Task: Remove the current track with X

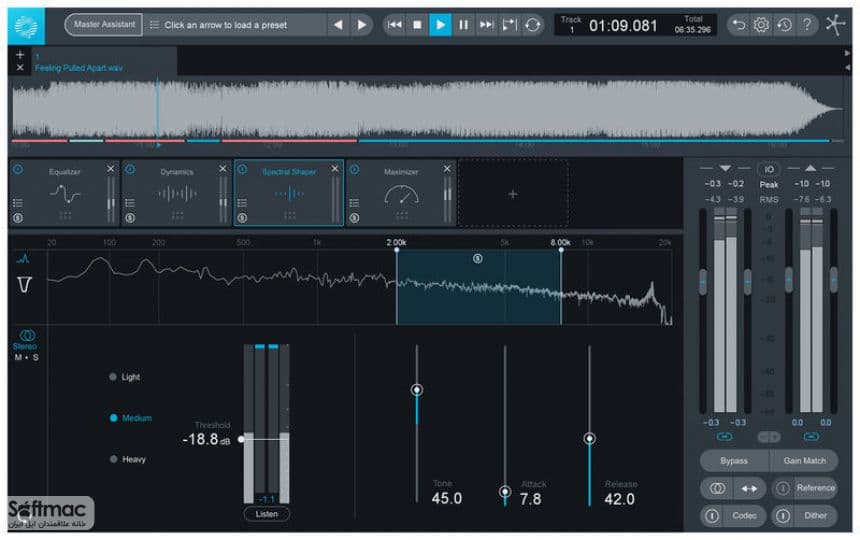Action: pos(20,67)
